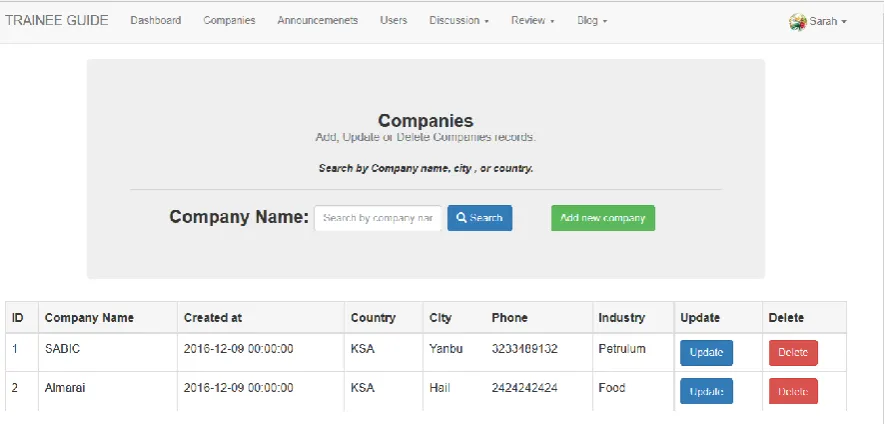Click Sarah's profile avatar picture
This screenshot has height=424, width=893.
pyautogui.click(x=797, y=22)
